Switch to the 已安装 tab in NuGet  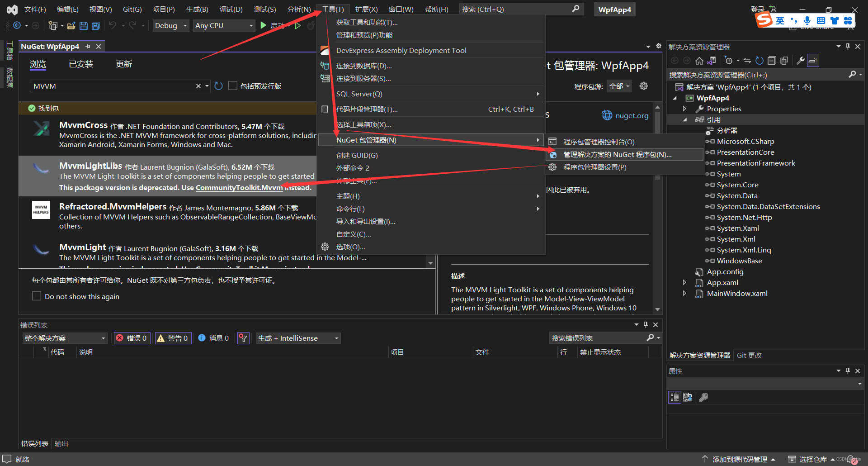pos(81,64)
